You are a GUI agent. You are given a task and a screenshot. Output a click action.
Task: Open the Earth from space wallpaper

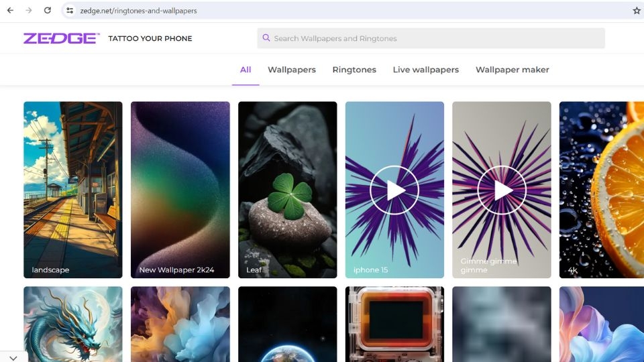[x=288, y=324]
